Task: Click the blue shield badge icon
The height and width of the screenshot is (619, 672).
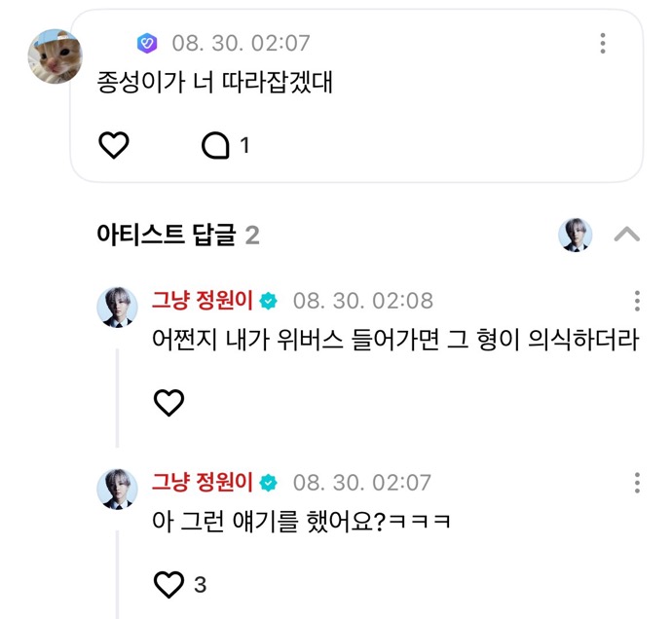Action: pyautogui.click(x=146, y=43)
